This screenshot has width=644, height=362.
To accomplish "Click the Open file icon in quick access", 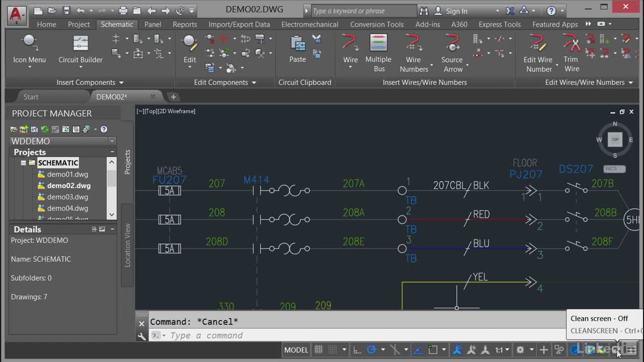I will (52, 11).
